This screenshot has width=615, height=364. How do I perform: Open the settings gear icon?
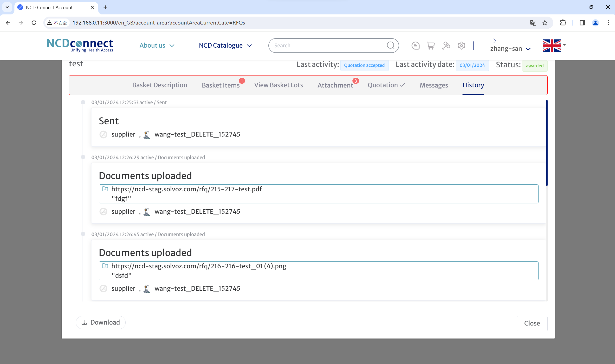click(x=461, y=46)
